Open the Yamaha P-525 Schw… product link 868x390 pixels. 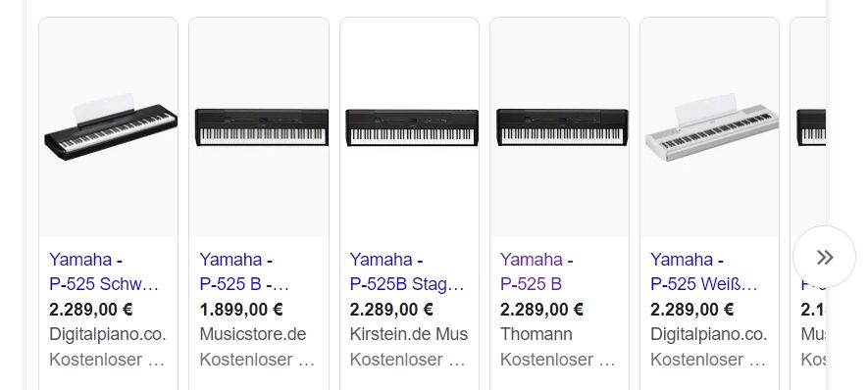(x=104, y=271)
